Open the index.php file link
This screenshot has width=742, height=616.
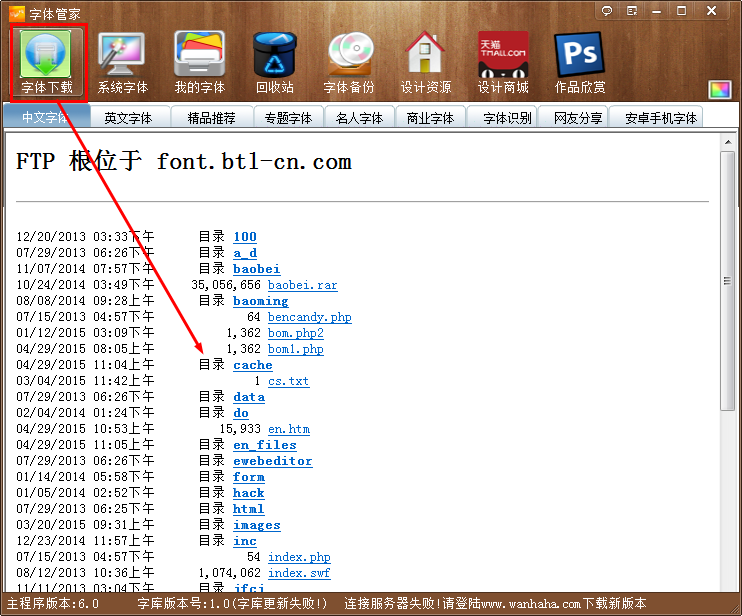(299, 557)
